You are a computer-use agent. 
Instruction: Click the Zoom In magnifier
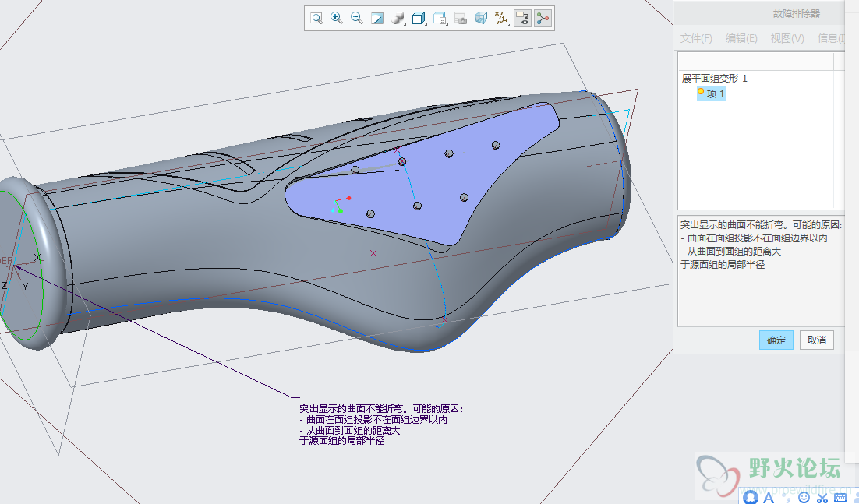click(337, 19)
